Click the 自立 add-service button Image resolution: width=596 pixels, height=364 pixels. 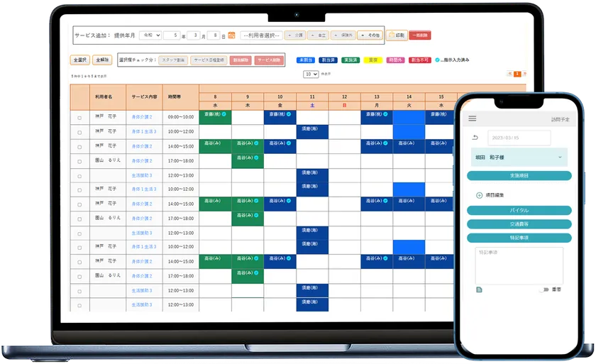pyautogui.click(x=319, y=35)
